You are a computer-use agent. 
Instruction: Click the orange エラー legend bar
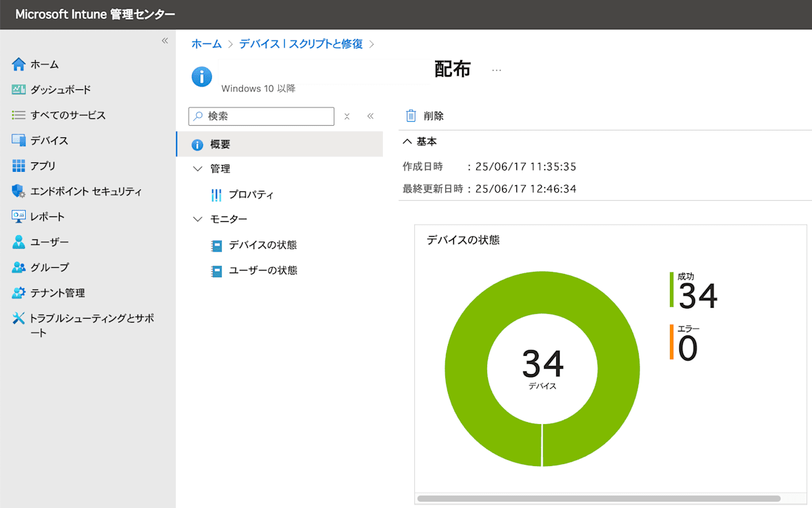point(672,342)
